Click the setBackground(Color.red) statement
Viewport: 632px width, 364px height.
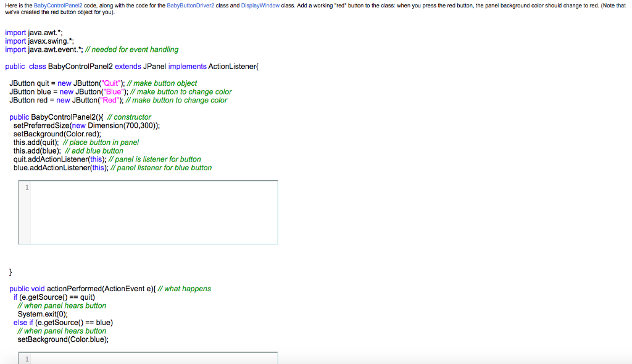coord(57,134)
